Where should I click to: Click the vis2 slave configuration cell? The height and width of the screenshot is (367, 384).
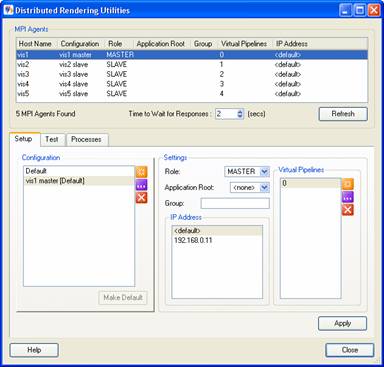[74, 64]
